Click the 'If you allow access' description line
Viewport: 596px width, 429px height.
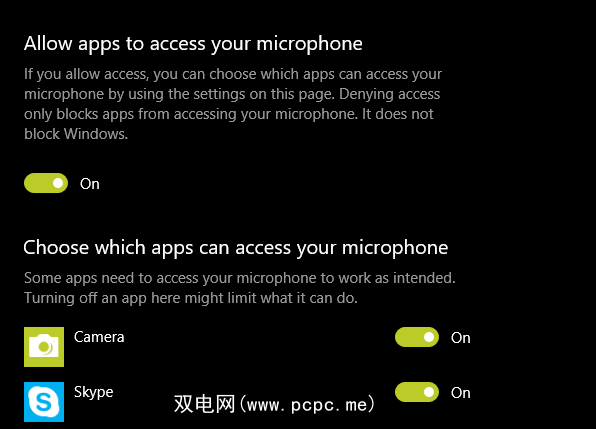(x=233, y=74)
